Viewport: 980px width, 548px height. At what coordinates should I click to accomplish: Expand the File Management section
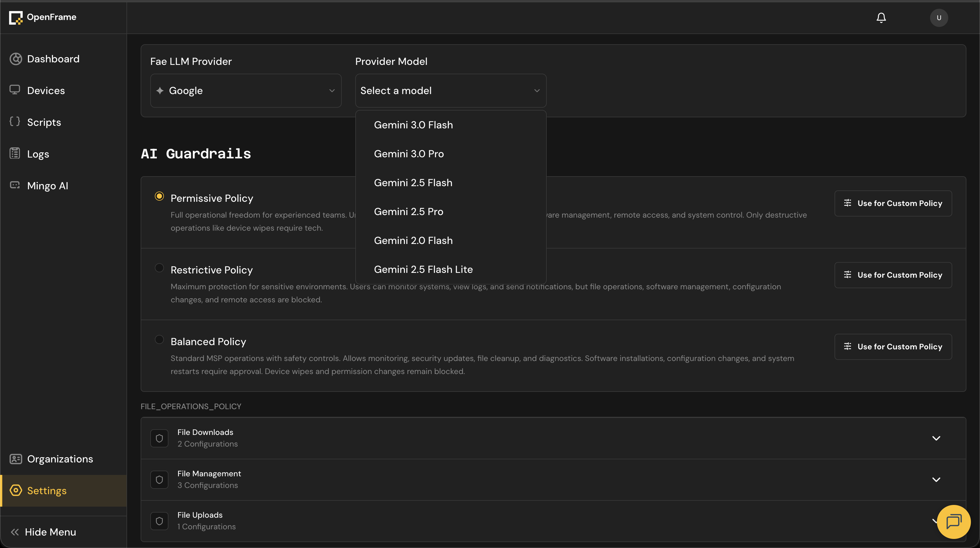coord(936,480)
